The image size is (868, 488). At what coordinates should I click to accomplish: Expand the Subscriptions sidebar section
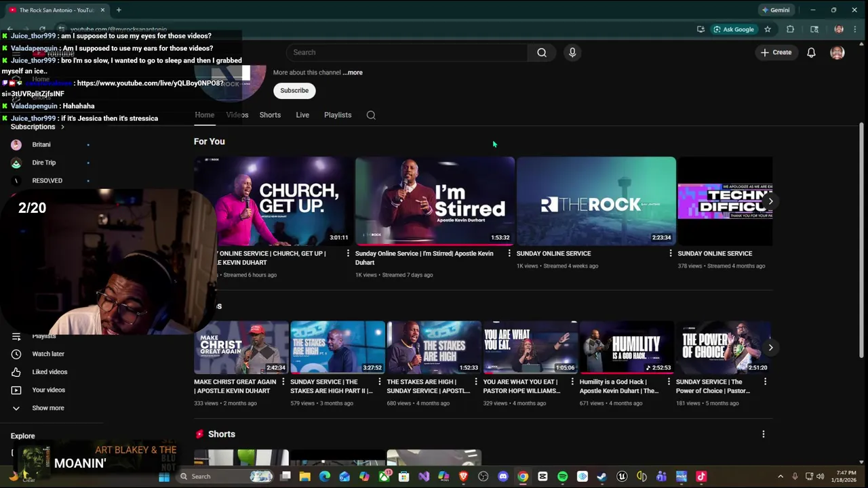tap(38, 127)
